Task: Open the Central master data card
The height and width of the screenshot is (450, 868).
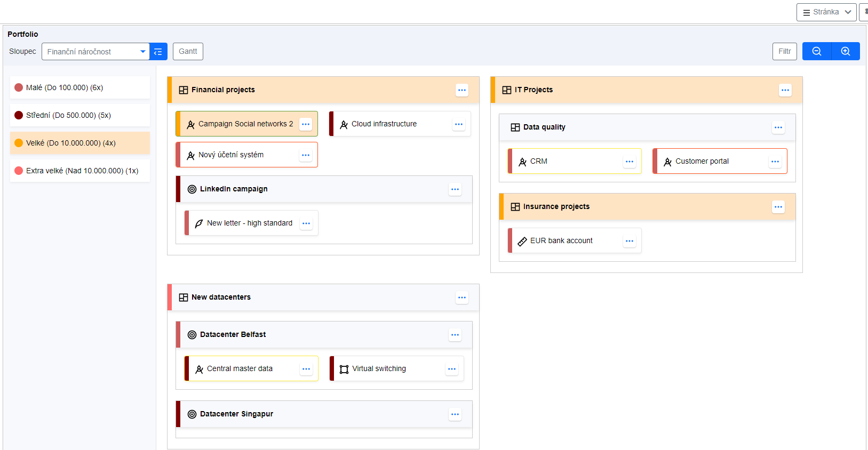Action: pyautogui.click(x=251, y=368)
